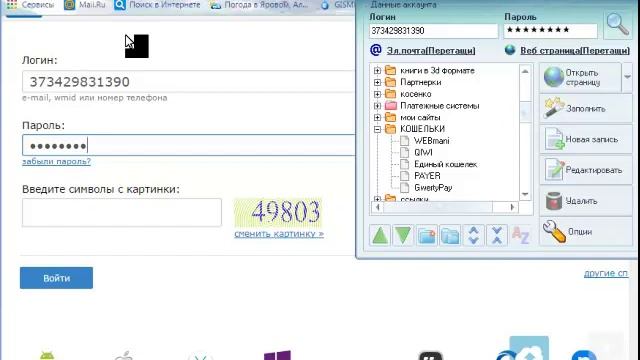
Task: Click the green move-down arrow button
Action: 403,235
